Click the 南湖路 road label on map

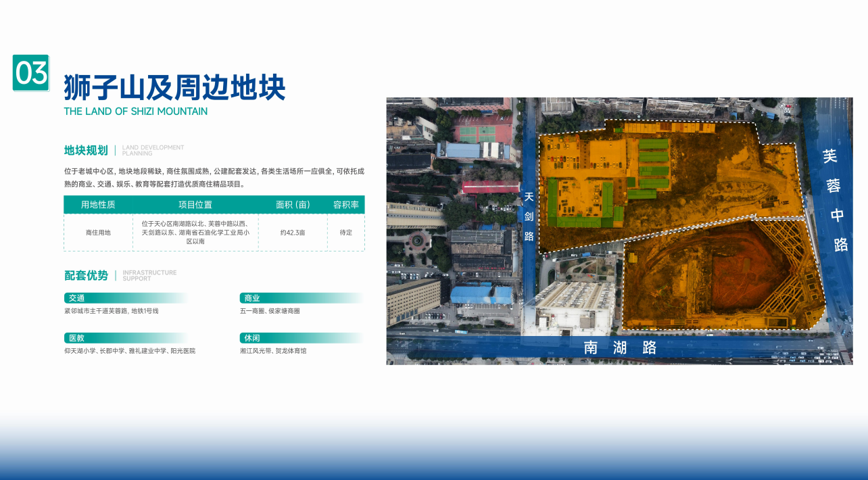click(620, 348)
